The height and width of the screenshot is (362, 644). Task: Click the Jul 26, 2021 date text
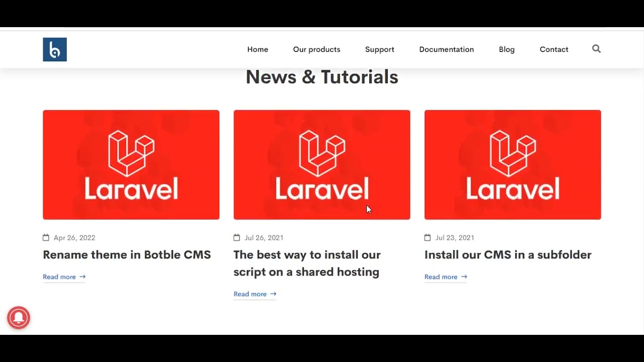(x=264, y=238)
